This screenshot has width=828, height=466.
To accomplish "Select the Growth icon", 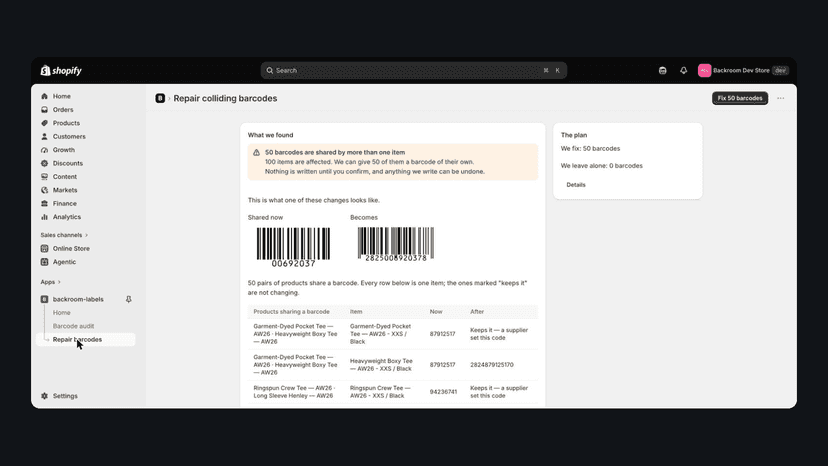I will tap(44, 150).
